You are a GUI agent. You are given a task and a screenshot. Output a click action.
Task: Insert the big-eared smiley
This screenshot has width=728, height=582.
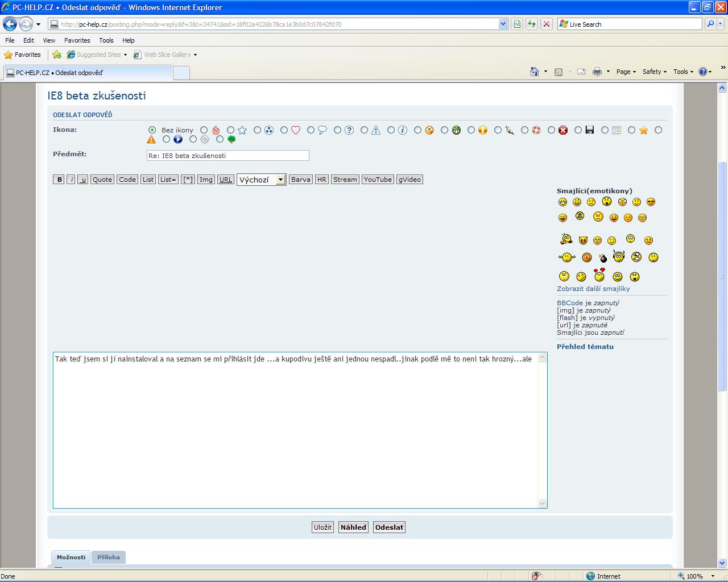tap(566, 257)
